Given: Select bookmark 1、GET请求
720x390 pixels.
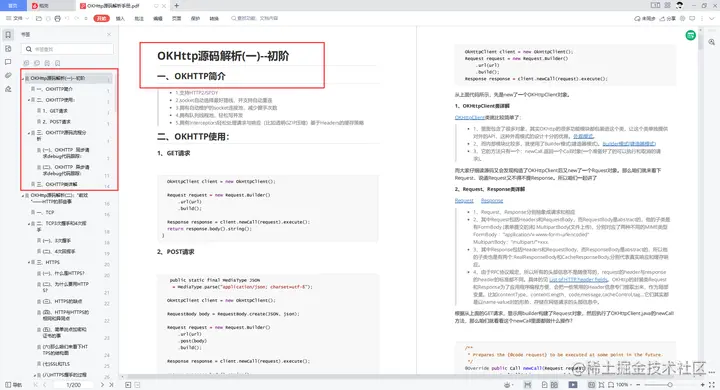Looking at the screenshot, I should (55, 111).
